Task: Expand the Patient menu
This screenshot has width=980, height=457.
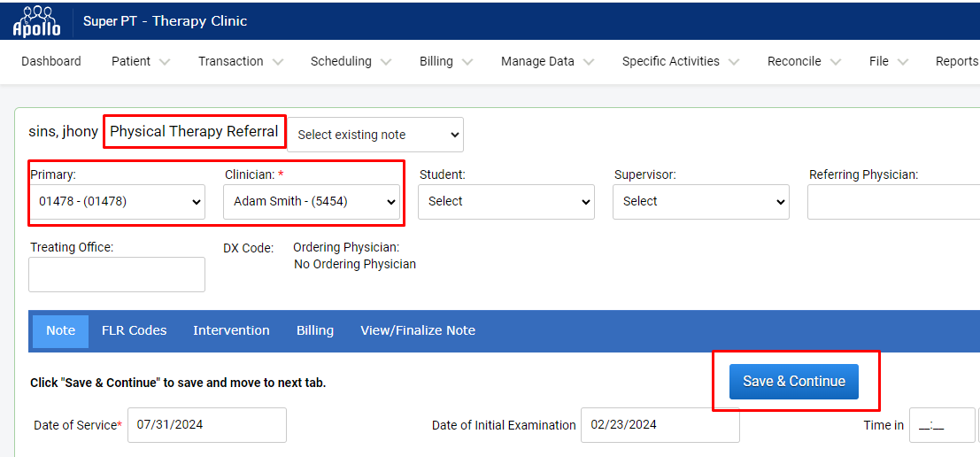Action: (x=141, y=61)
